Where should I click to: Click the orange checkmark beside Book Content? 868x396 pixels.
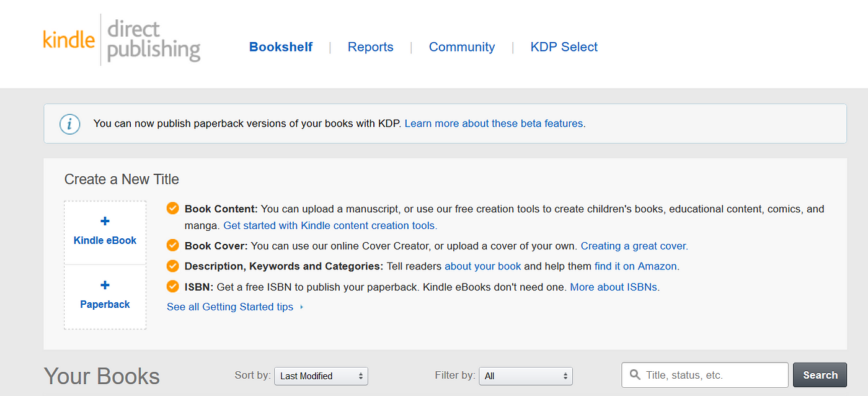[173, 209]
